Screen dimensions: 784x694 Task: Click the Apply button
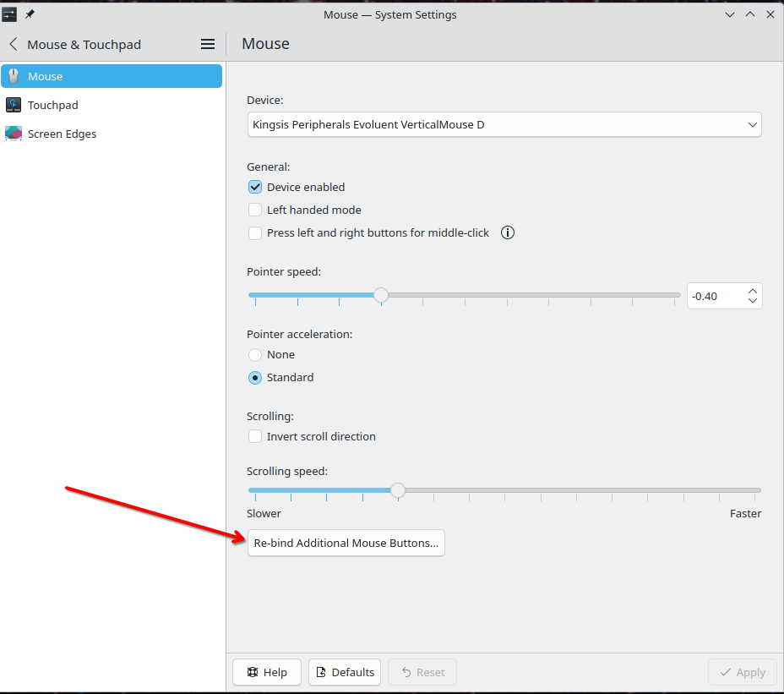tap(743, 672)
